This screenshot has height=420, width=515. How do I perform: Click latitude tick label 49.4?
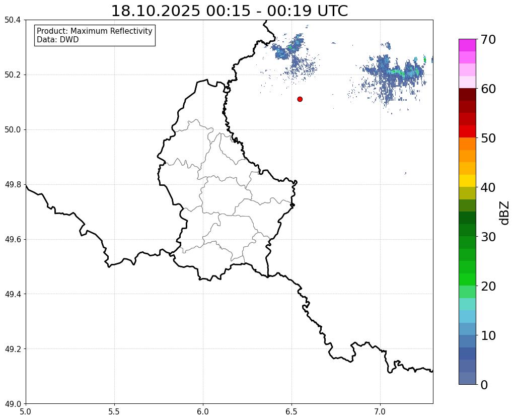click(x=13, y=294)
